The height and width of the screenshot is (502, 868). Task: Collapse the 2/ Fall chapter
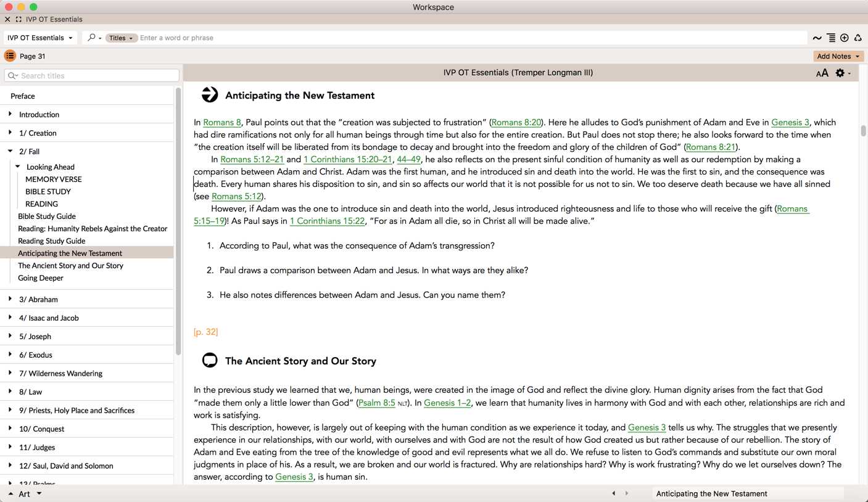click(10, 151)
